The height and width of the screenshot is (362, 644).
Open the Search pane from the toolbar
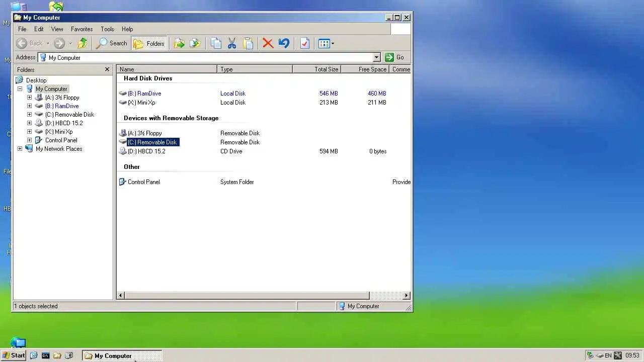[112, 43]
